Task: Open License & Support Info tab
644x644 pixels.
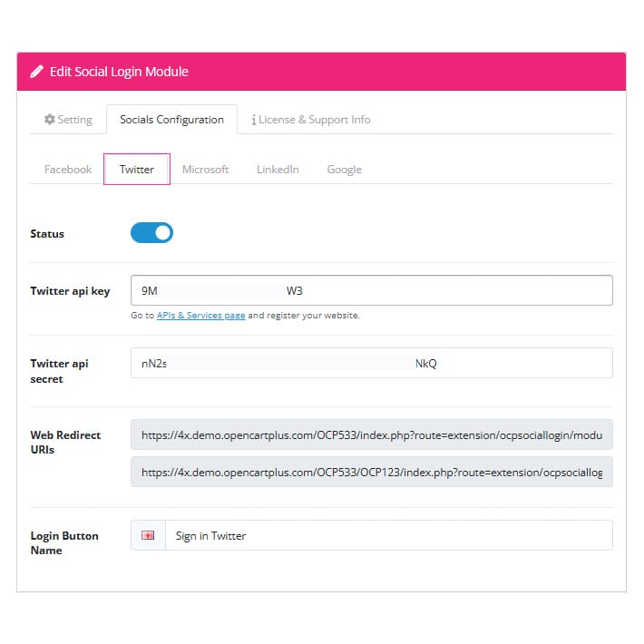Action: tap(311, 120)
